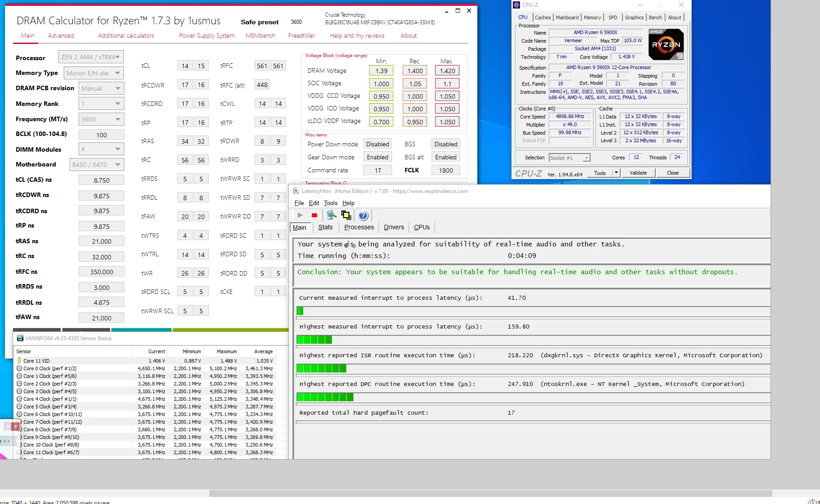The image size is (820, 504).
Task: Open CPU-Z Mainboard tab
Action: click(x=567, y=18)
